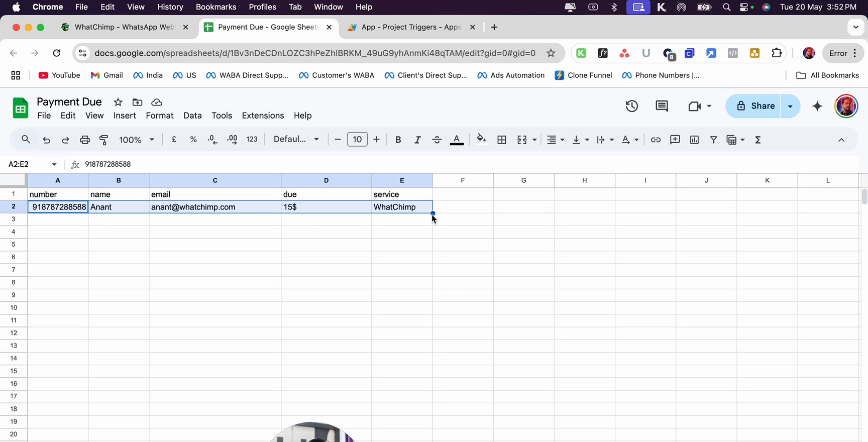
Task: Increase decimal places
Action: coord(232,140)
